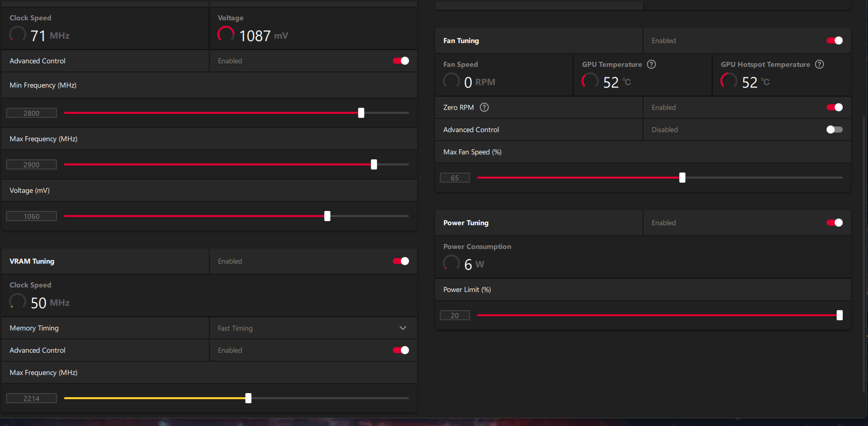Click the '6 W' power consumption reading

(x=474, y=265)
